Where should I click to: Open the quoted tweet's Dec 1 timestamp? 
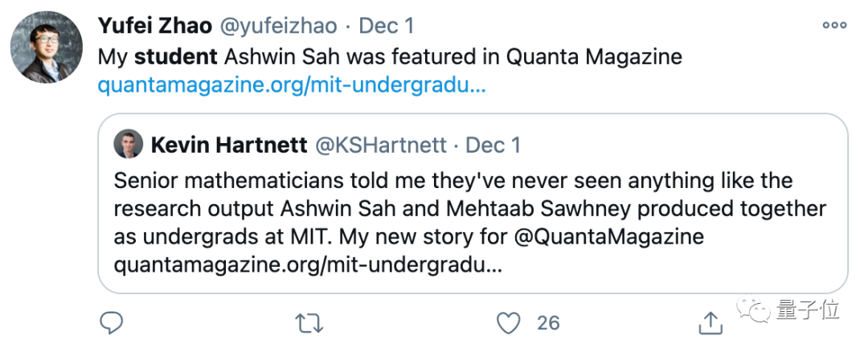(x=493, y=145)
